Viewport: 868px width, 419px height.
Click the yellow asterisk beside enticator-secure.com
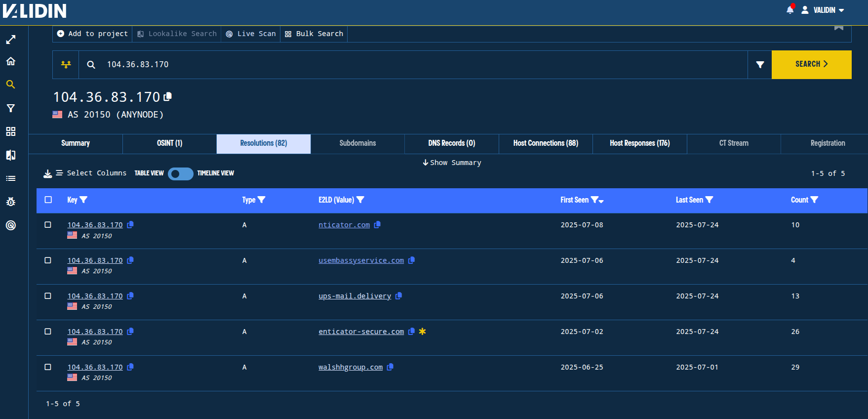422,331
